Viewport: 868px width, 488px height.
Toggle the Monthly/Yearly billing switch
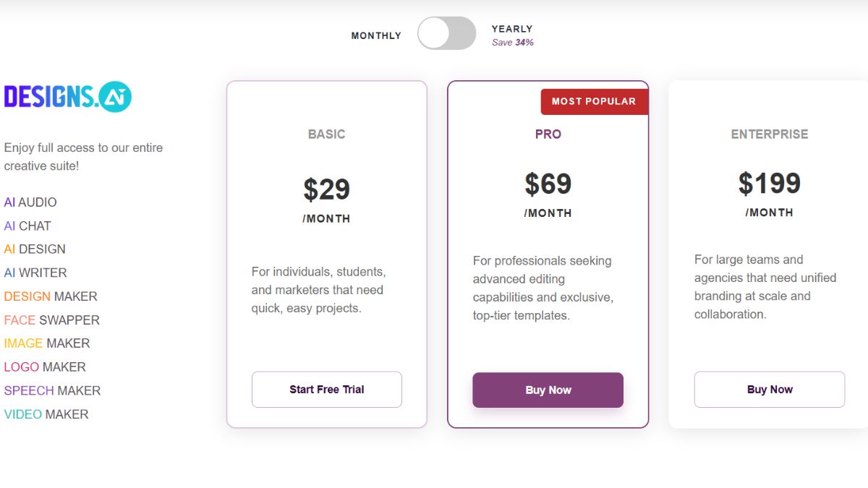(446, 33)
